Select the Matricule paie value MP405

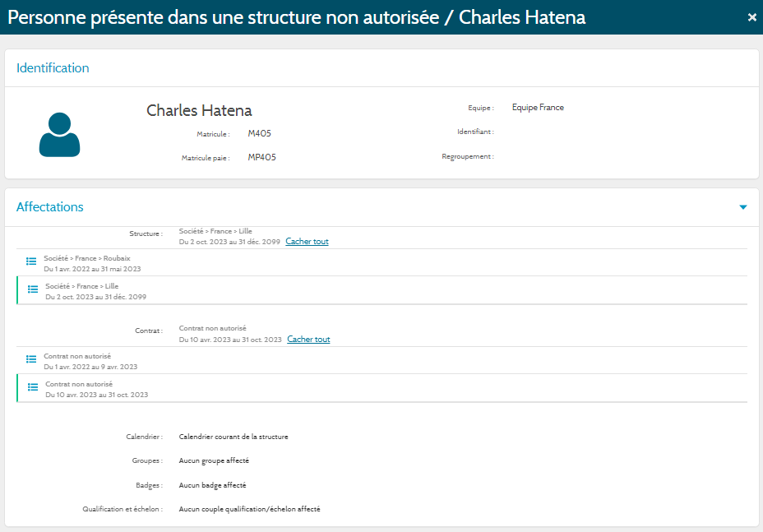pos(261,157)
